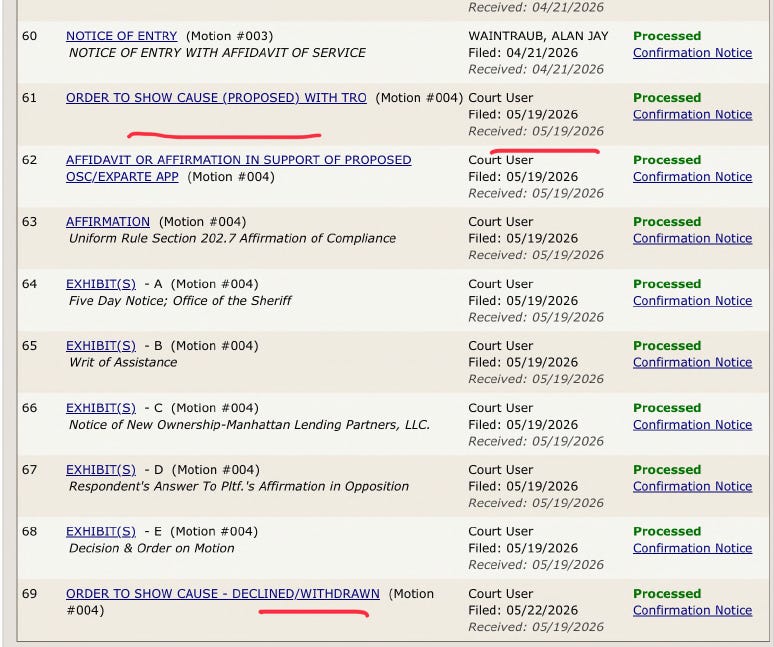Image resolution: width=774 pixels, height=647 pixels.
Task: Open ORDER TO SHOW CAUSE (PROPOSED) WITH TRO
Action: [216, 98]
